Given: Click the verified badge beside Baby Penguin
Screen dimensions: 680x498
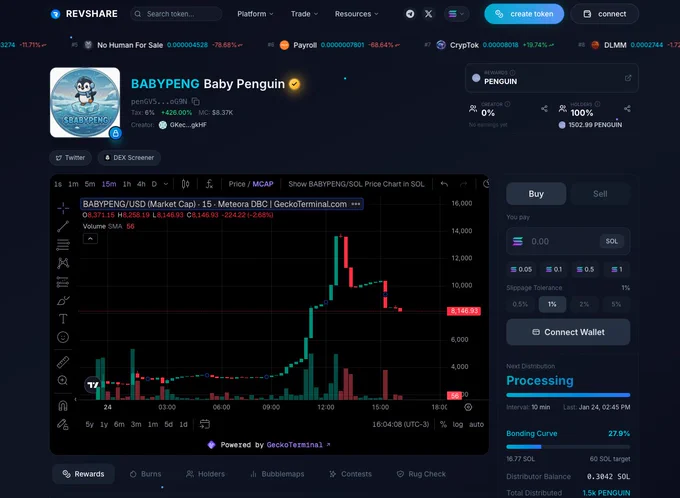Looking at the screenshot, I should click(x=294, y=84).
